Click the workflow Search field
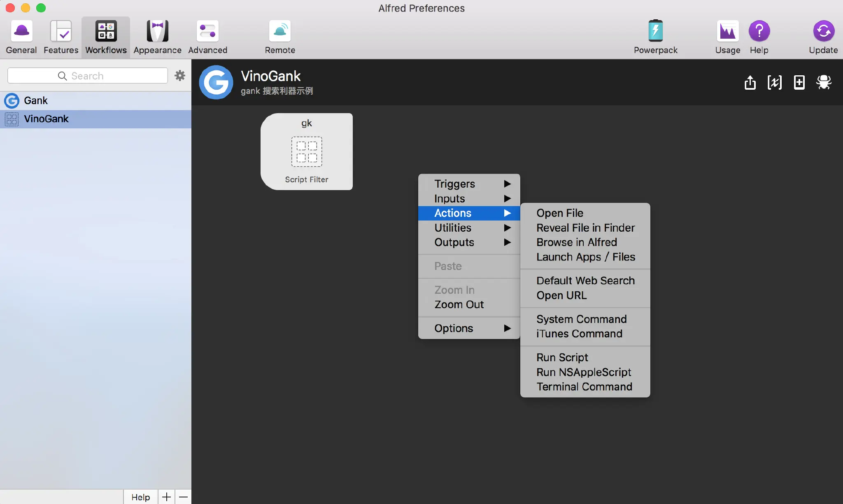Image resolution: width=843 pixels, height=504 pixels. (87, 76)
